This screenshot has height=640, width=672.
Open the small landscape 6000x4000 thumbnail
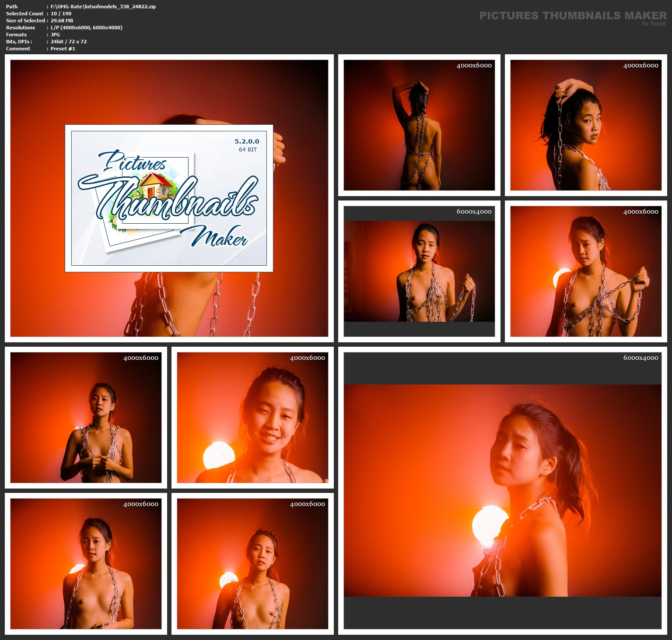pos(419,271)
